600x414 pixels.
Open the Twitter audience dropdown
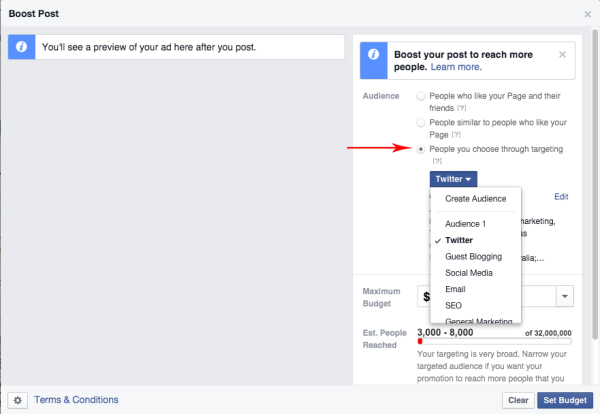coord(453,179)
